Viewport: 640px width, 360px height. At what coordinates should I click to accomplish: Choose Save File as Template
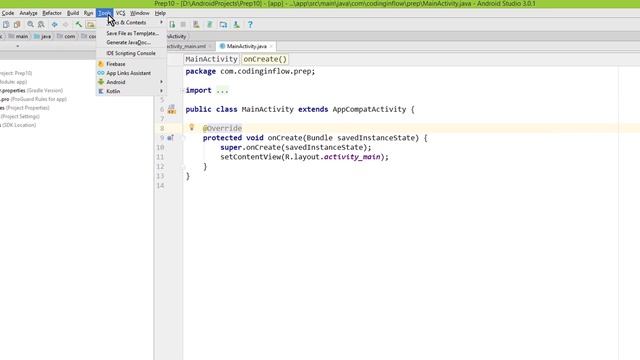(x=131, y=33)
